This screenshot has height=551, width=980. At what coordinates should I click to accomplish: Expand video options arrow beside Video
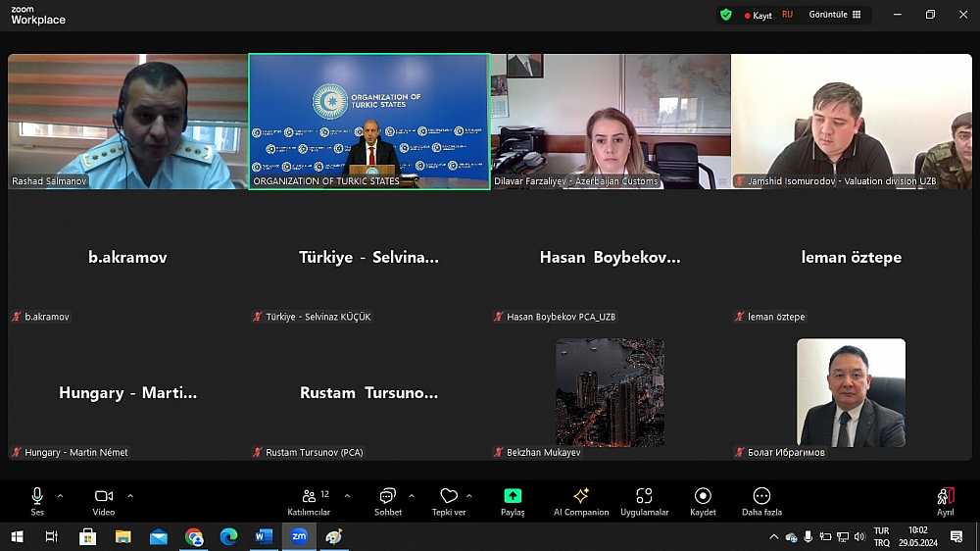[x=130, y=496]
